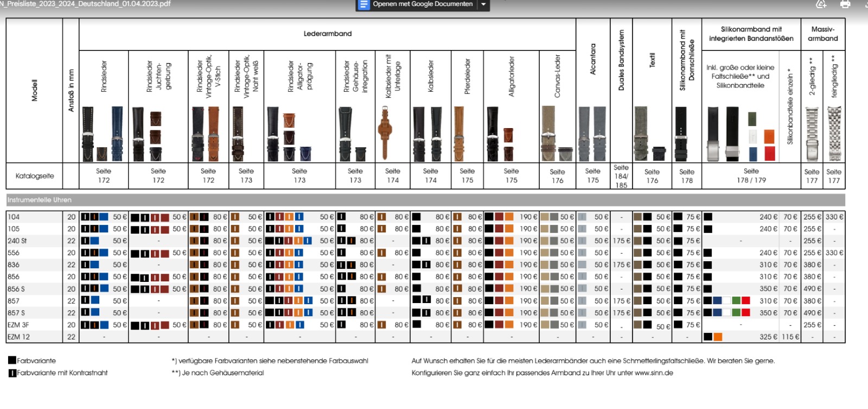Click the black Farbvariante legend square
Screen dimensions: 868x409
coord(12,360)
